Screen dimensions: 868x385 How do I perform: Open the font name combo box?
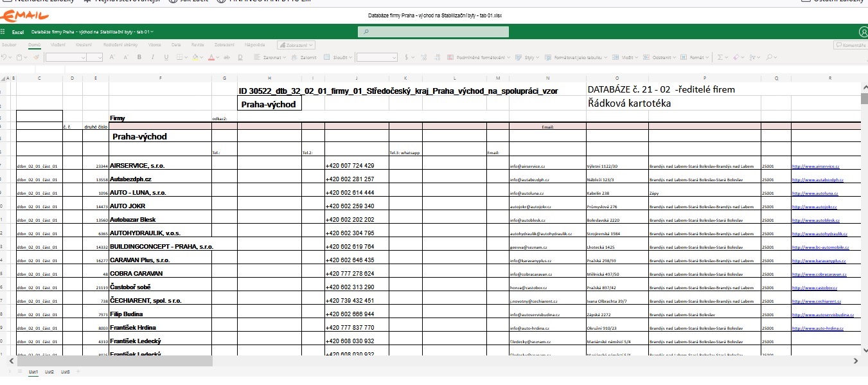[x=66, y=57]
